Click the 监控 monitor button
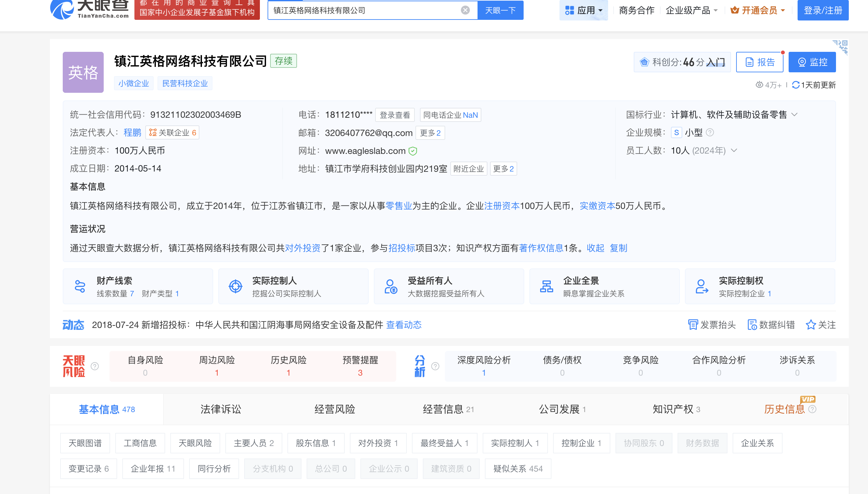This screenshot has width=868, height=494. (812, 62)
